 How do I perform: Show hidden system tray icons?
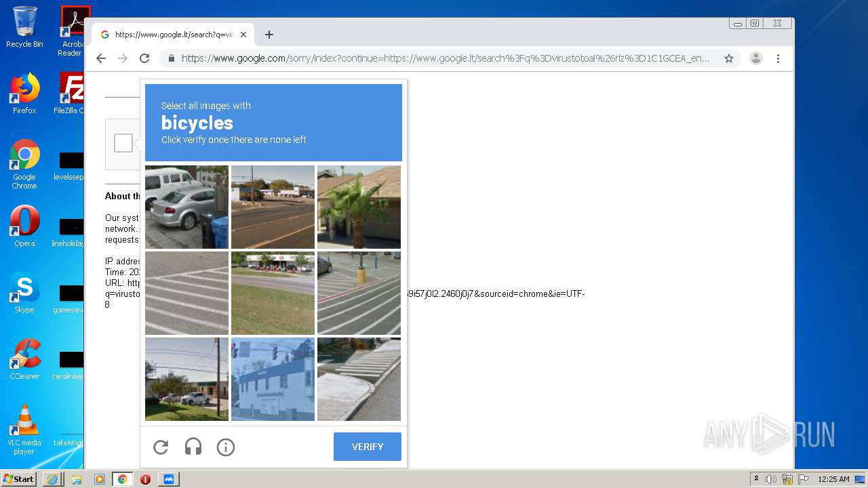tap(757, 479)
